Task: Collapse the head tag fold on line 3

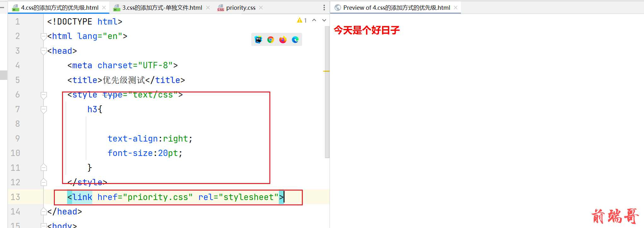Action: click(44, 51)
